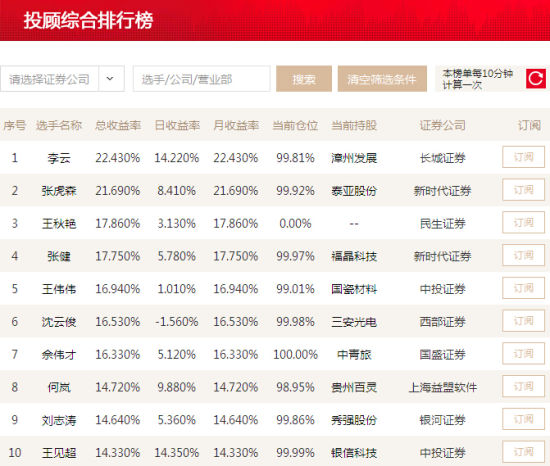
Task: Click company 西部证券
Action: coord(443,322)
